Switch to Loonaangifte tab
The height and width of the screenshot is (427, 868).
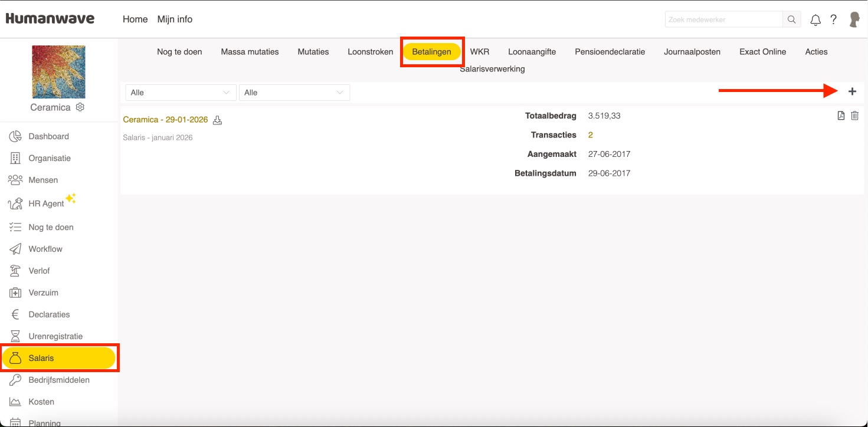(532, 52)
